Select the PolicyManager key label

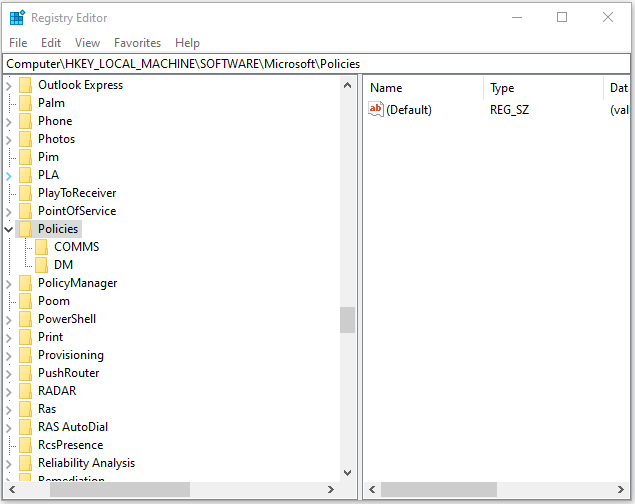[77, 283]
